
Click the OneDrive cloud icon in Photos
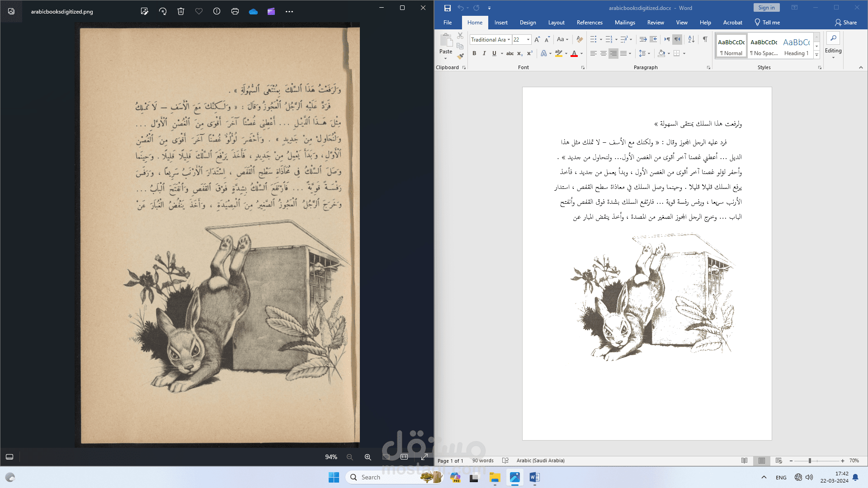coord(253,11)
